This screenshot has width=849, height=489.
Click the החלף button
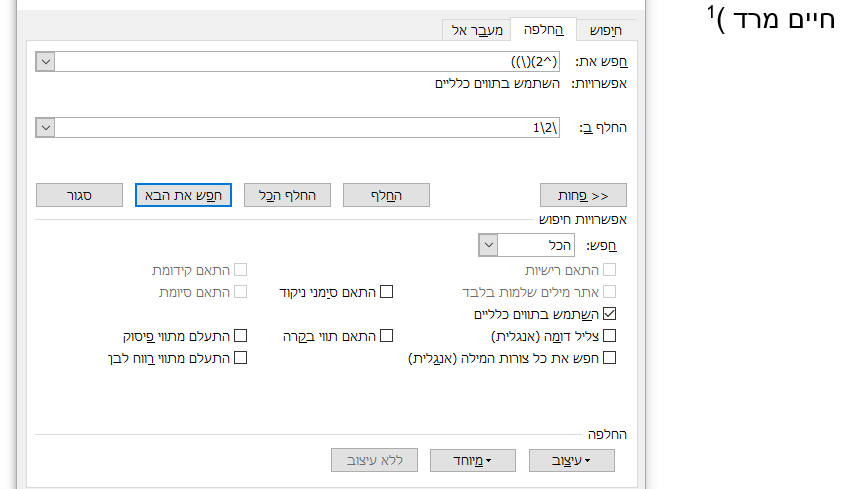click(386, 195)
